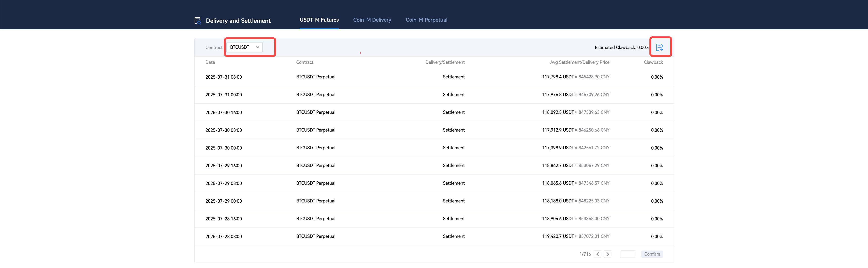Image resolution: width=868 pixels, height=268 pixels.
Task: Select the 2025-07-28 08:00 settlement row
Action: pos(223,237)
